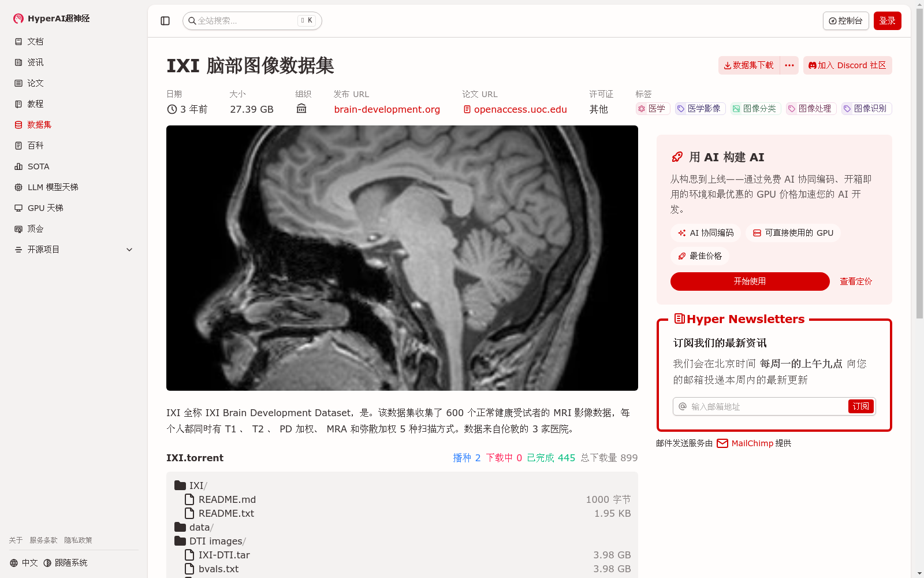924x578 pixels.
Task: Click the 订阅 subscribe button
Action: 860,406
